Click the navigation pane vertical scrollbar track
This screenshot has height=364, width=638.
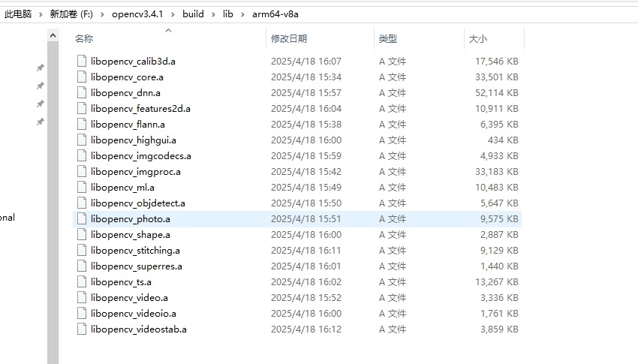[x=53, y=203]
